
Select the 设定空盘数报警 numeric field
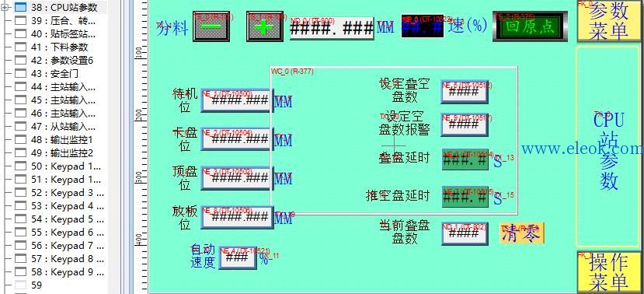click(465, 124)
